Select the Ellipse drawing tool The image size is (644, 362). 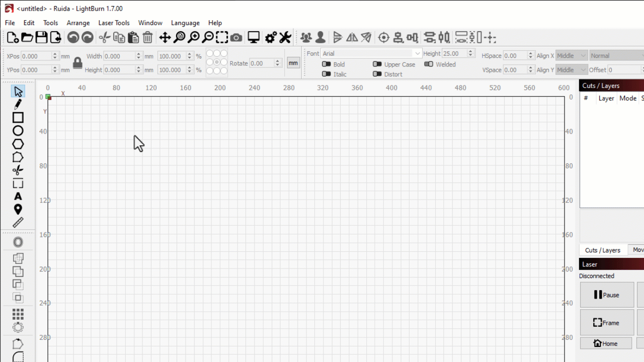[x=18, y=131]
